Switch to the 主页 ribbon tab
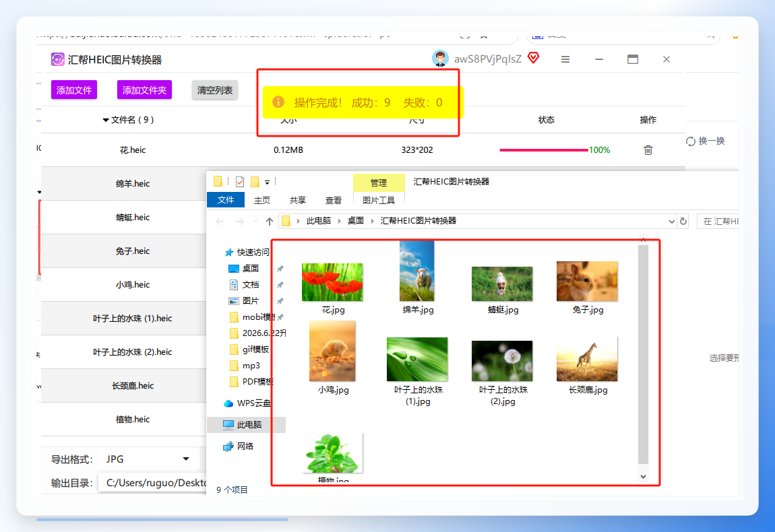The height and width of the screenshot is (532, 775). (262, 200)
